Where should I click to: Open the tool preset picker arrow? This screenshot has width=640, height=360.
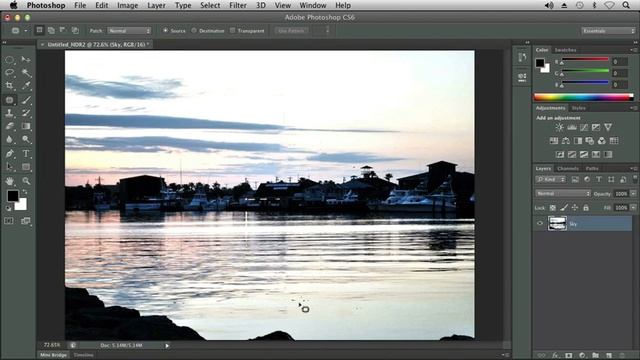tap(26, 31)
